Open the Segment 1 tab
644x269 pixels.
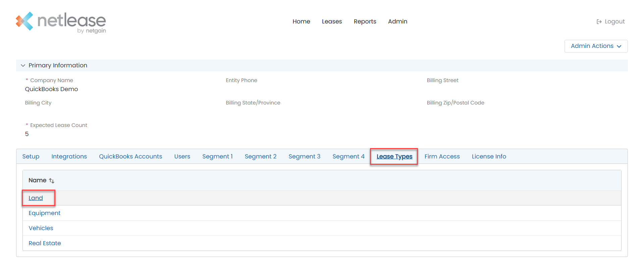(217, 156)
